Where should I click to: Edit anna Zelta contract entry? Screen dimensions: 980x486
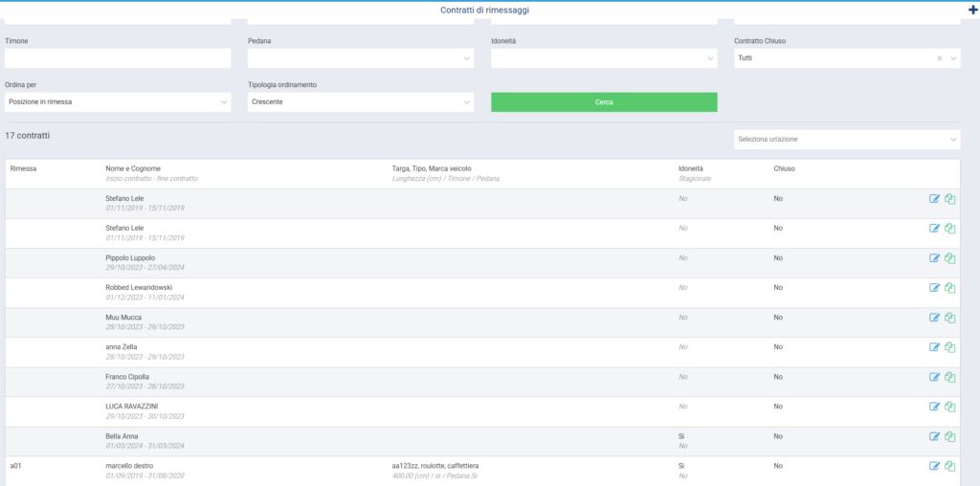point(935,347)
